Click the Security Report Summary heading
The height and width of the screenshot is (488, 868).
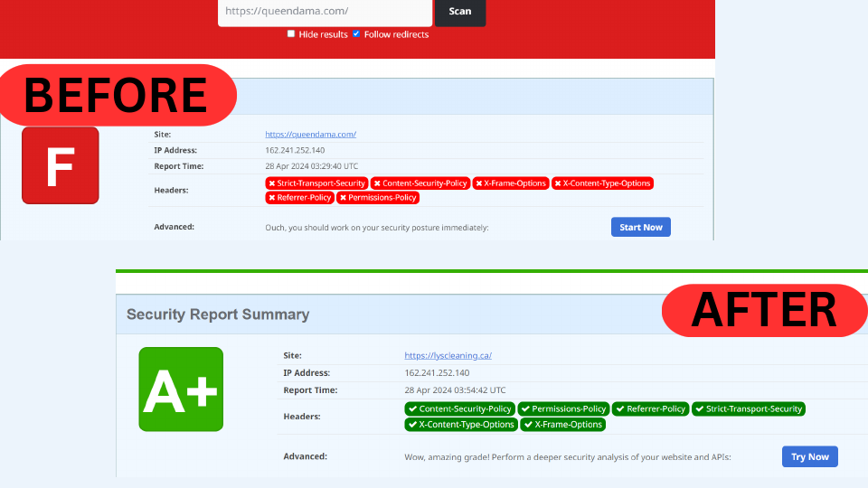pyautogui.click(x=218, y=314)
